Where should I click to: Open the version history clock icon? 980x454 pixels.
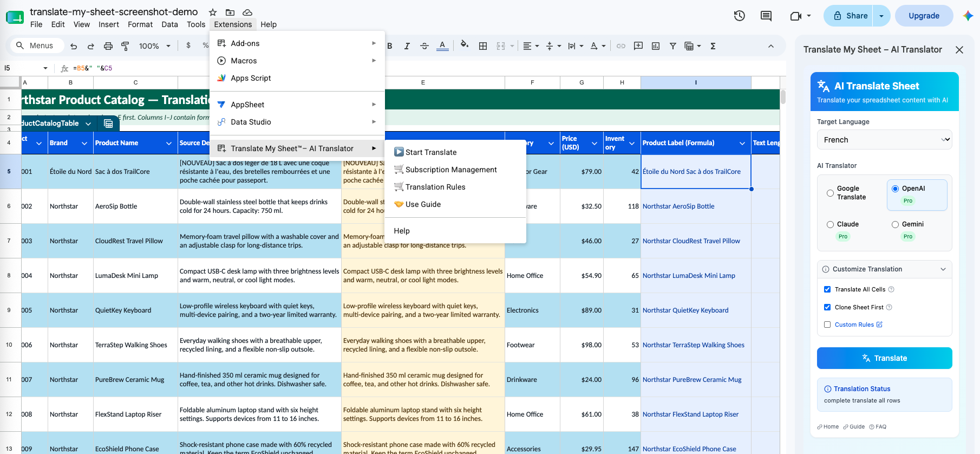[740, 16]
